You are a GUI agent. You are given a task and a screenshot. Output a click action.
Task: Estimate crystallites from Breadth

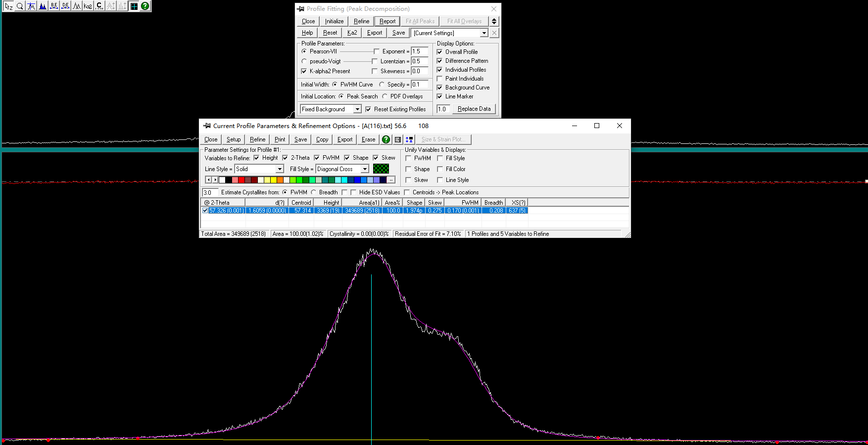point(314,192)
